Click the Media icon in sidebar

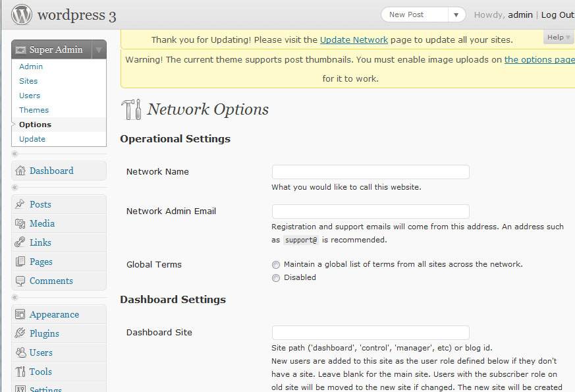(20, 223)
